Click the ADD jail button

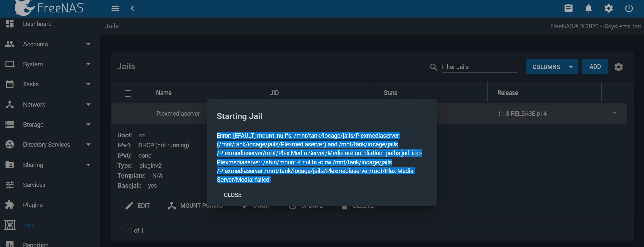click(x=595, y=67)
